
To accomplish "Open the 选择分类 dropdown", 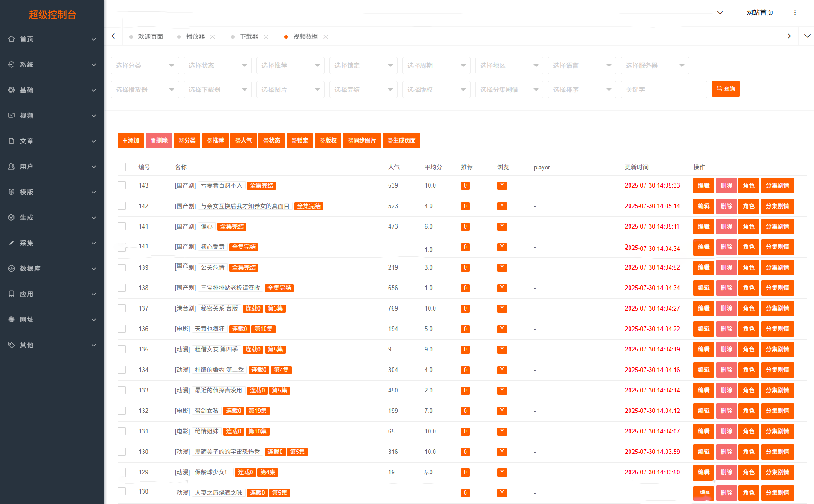I will 144,66.
